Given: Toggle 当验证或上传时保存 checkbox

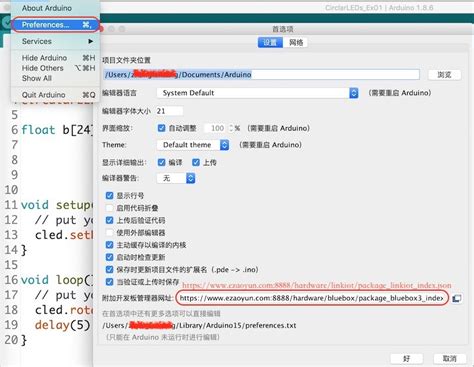Looking at the screenshot, I should coord(109,282).
